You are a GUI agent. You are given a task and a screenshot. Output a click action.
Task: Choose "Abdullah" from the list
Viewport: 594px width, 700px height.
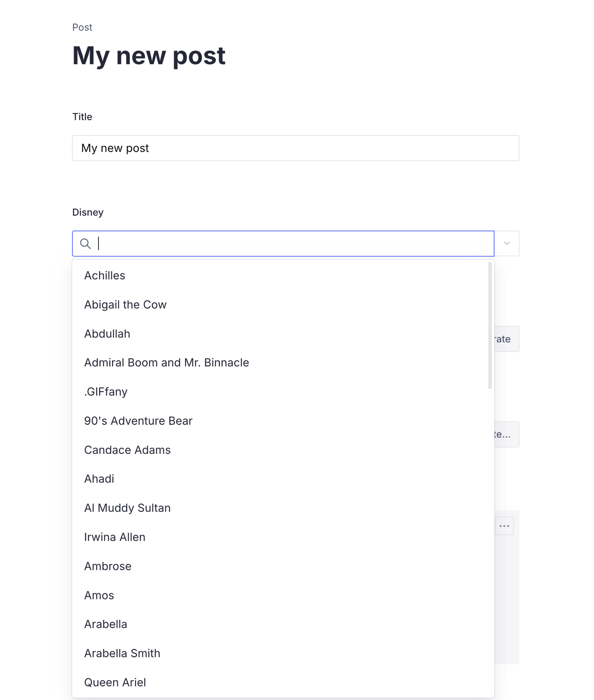click(107, 334)
